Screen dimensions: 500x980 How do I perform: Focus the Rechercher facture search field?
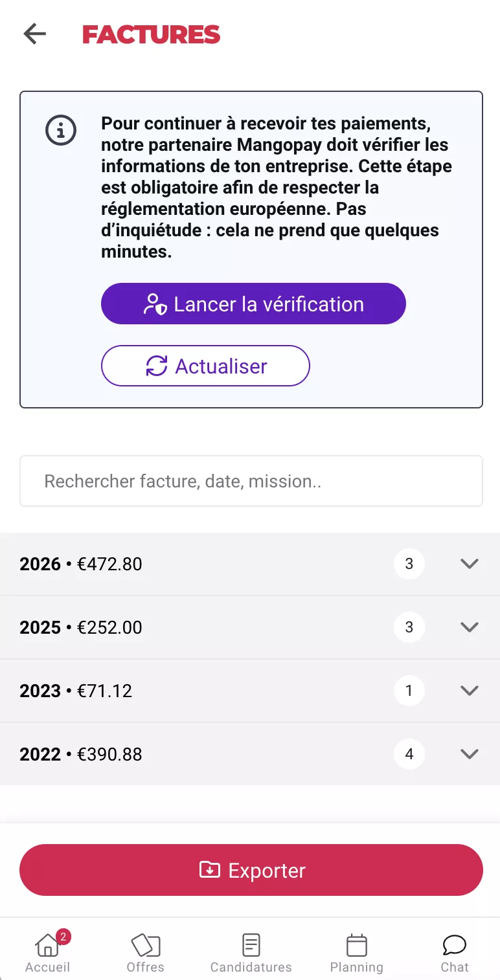point(251,481)
